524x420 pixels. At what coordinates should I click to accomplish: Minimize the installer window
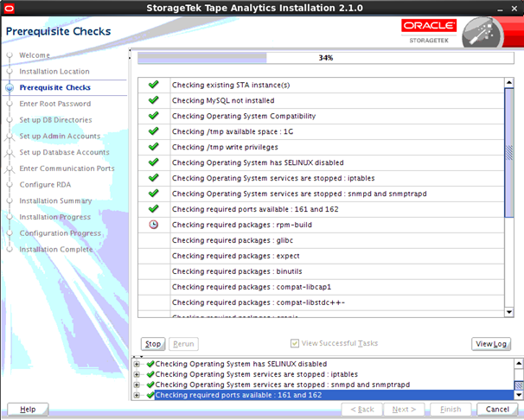[500, 9]
